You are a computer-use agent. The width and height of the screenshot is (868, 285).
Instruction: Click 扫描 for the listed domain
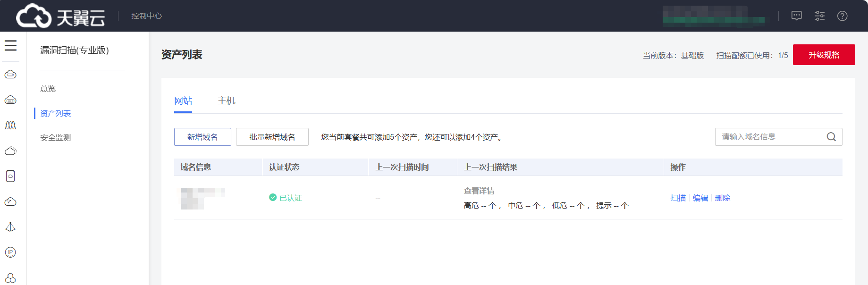click(678, 198)
